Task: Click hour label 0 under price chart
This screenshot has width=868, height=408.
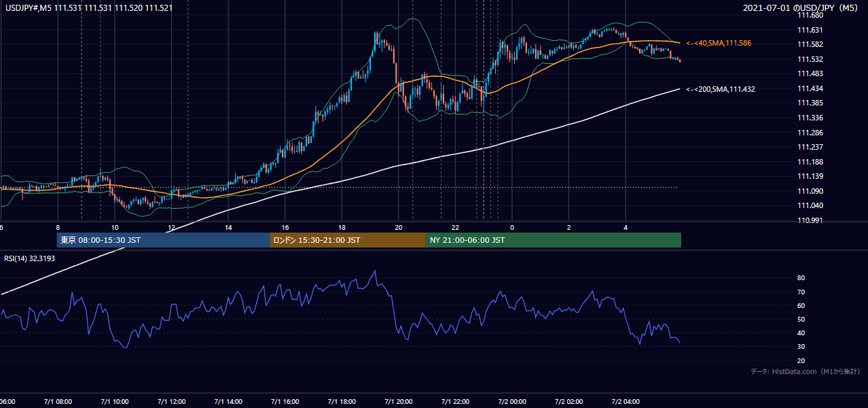Action: pyautogui.click(x=512, y=228)
